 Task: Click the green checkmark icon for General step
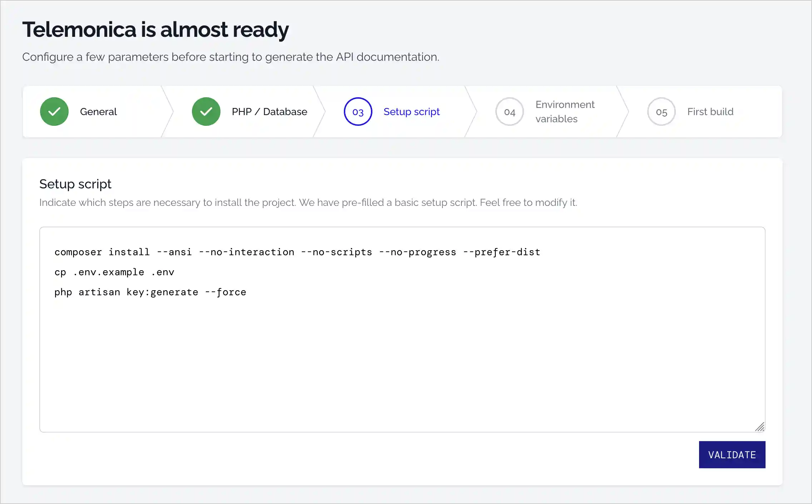(x=54, y=111)
